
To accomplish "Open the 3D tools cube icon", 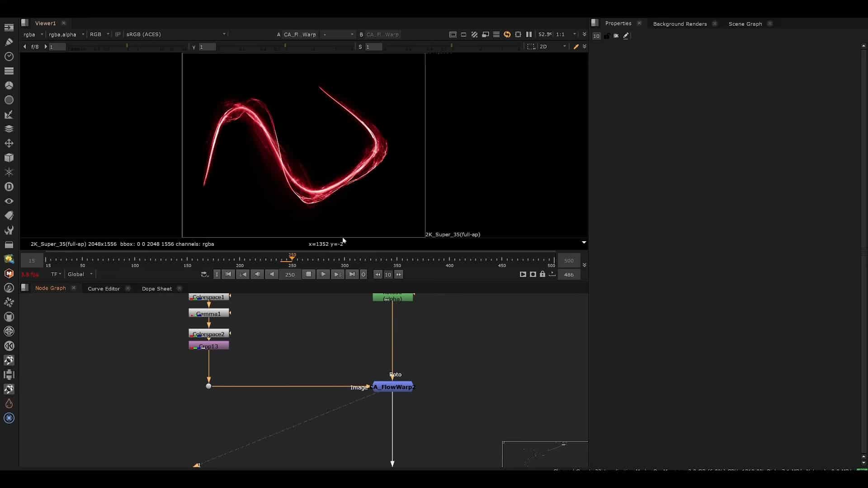I will tap(9, 158).
